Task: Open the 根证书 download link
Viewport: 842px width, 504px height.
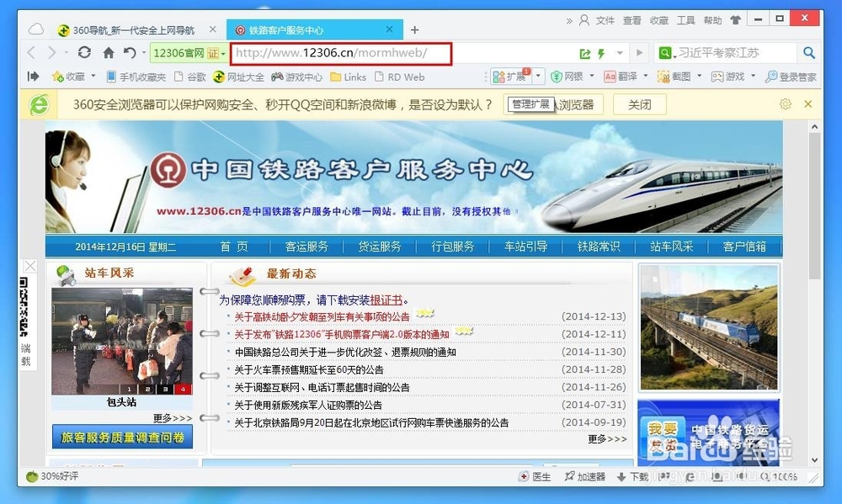Action: click(386, 300)
